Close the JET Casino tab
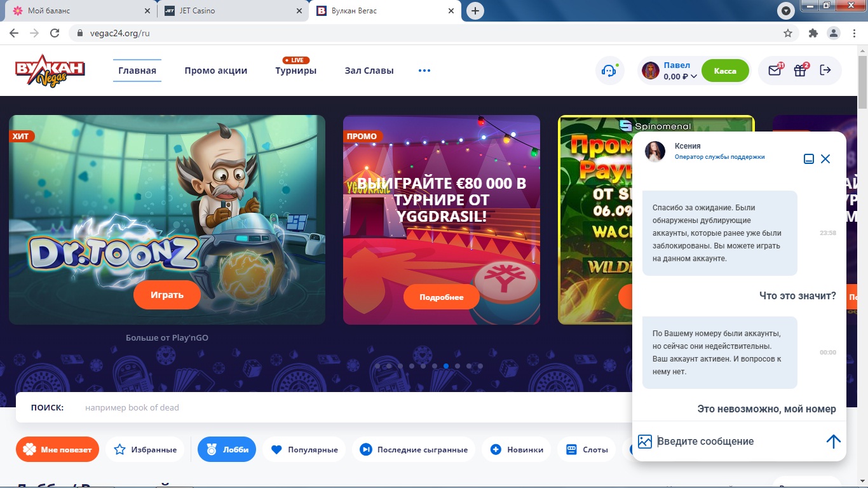Screen dimensions: 868x488 coord(299,11)
